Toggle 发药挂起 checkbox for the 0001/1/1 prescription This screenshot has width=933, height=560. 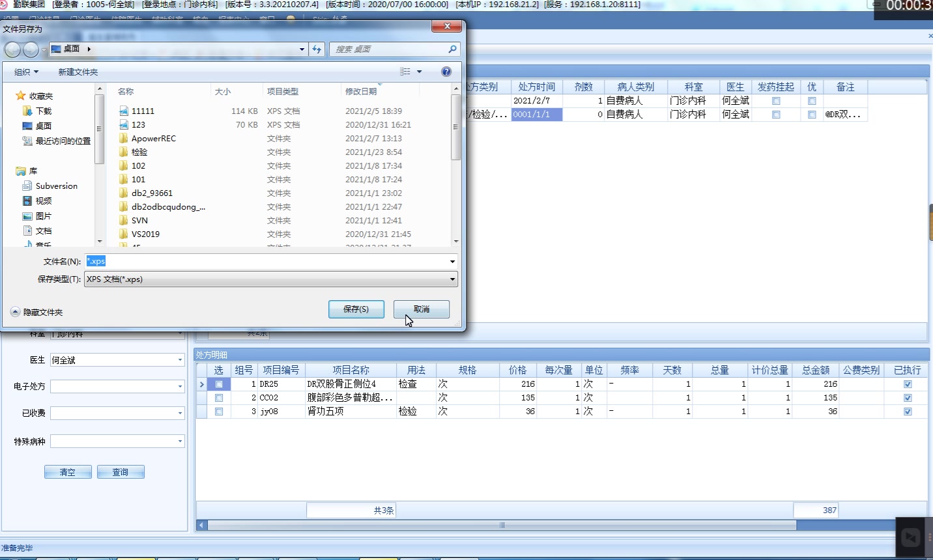776,115
